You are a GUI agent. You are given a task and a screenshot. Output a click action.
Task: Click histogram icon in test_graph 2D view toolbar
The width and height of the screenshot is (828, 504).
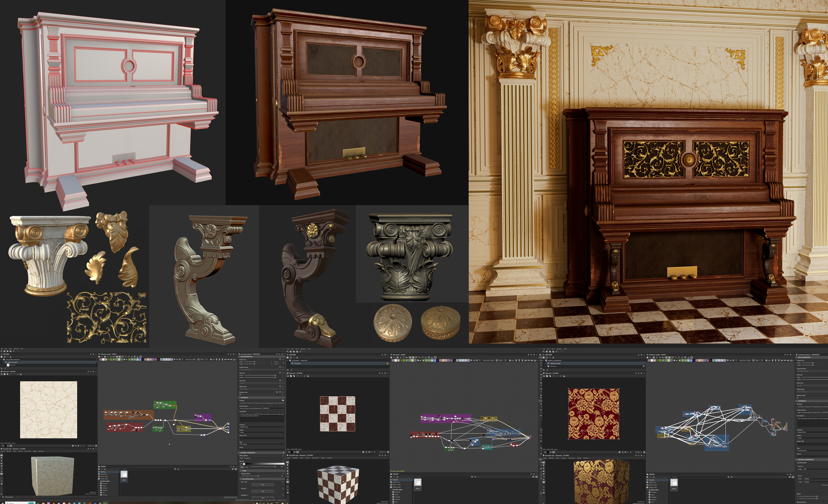tap(308, 376)
